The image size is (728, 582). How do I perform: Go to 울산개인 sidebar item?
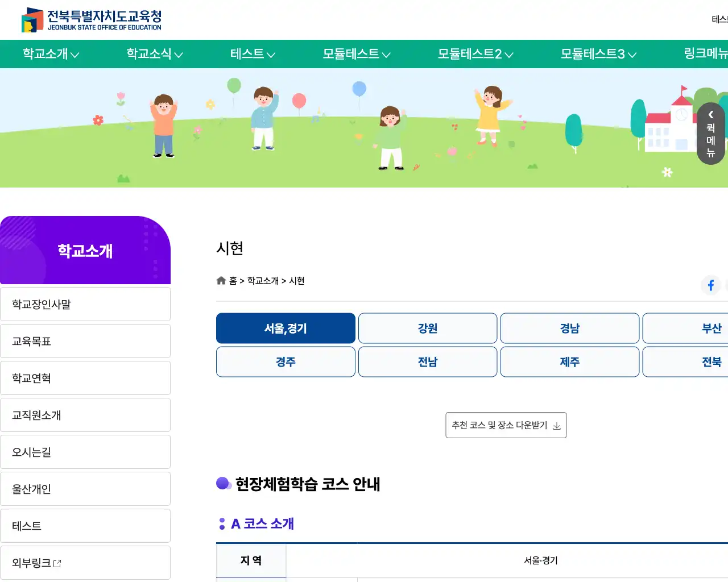(x=85, y=489)
